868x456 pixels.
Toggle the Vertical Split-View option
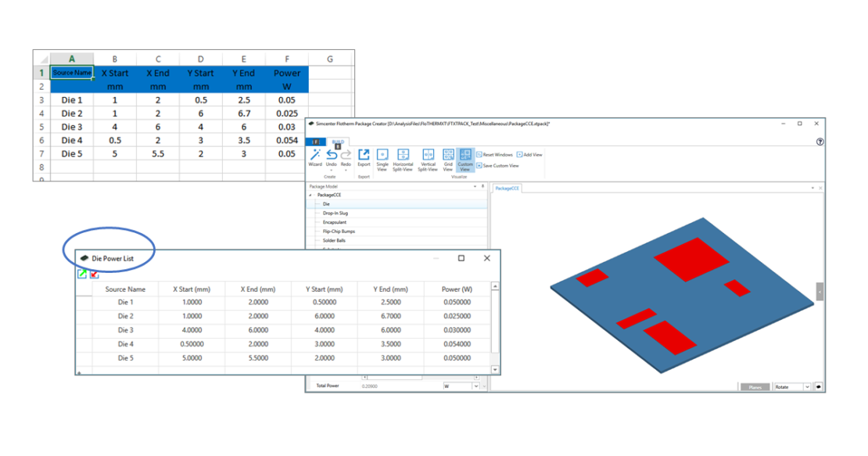(428, 155)
